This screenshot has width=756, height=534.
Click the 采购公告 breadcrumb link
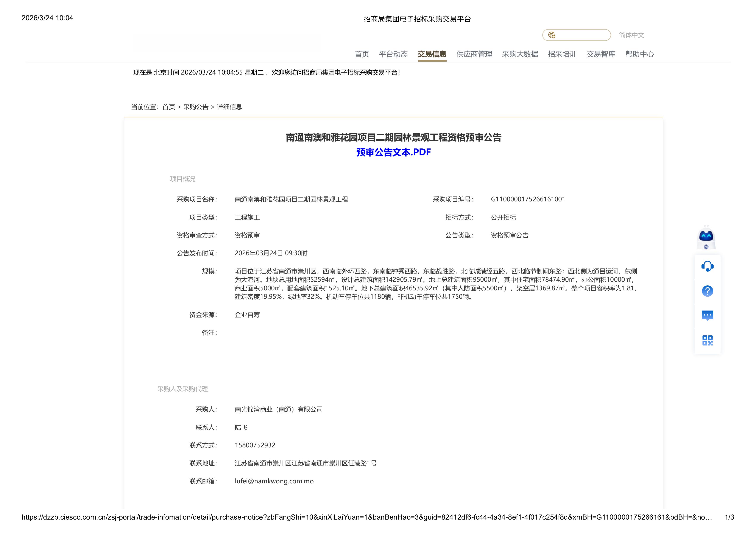(196, 107)
